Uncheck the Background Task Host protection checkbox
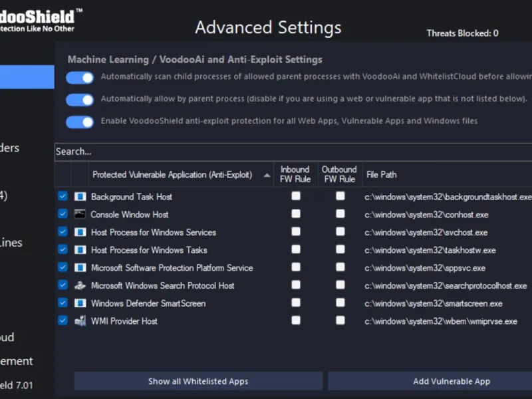The width and height of the screenshot is (532, 399). click(x=63, y=196)
